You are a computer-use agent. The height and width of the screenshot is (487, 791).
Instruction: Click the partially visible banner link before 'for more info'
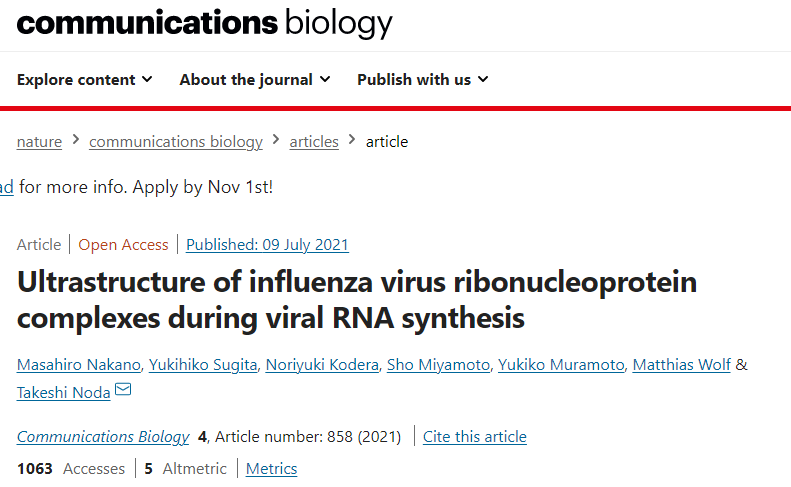(x=7, y=187)
